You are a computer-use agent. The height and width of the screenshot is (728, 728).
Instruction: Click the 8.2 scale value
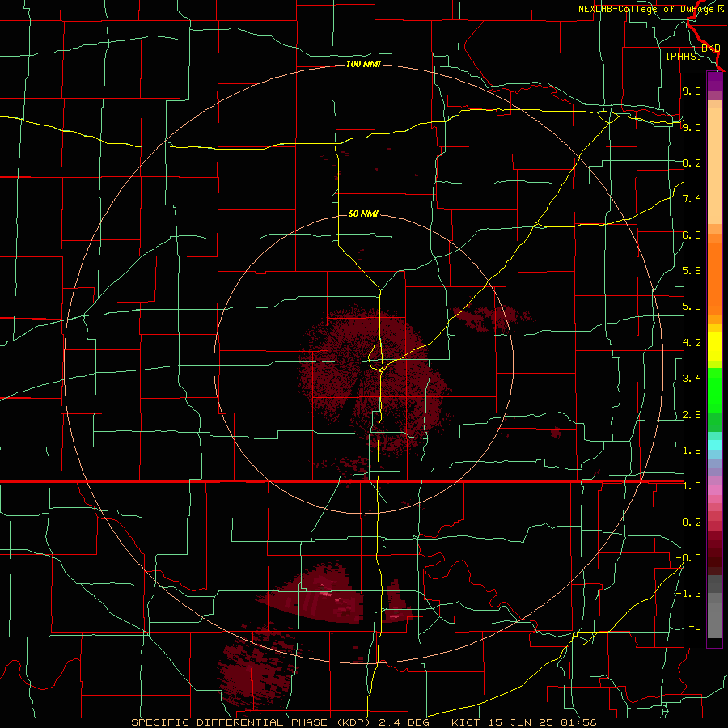click(692, 163)
